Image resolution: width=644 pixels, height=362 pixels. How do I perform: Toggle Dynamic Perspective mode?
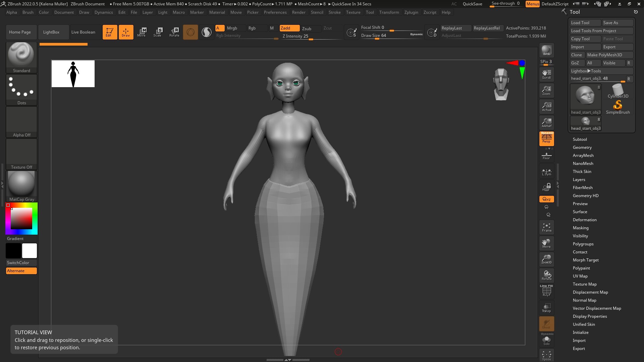(x=546, y=139)
